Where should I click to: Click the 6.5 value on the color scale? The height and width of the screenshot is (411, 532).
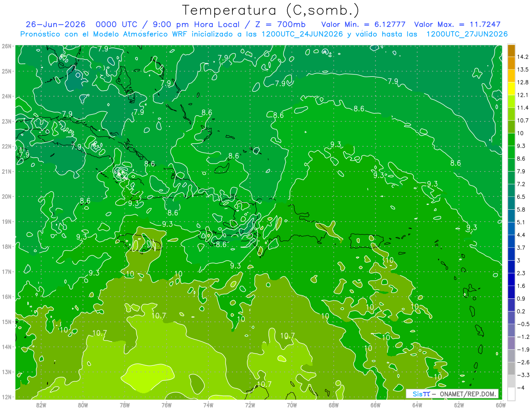pyautogui.click(x=521, y=196)
